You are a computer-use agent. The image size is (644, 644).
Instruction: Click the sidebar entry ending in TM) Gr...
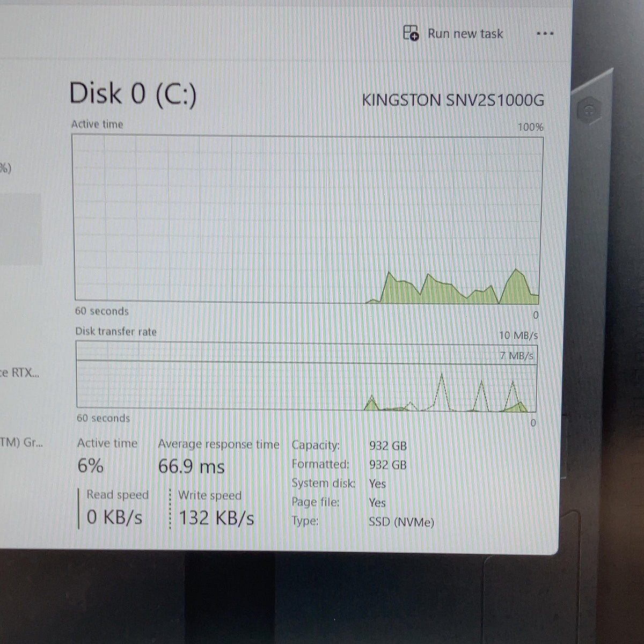pos(21,443)
